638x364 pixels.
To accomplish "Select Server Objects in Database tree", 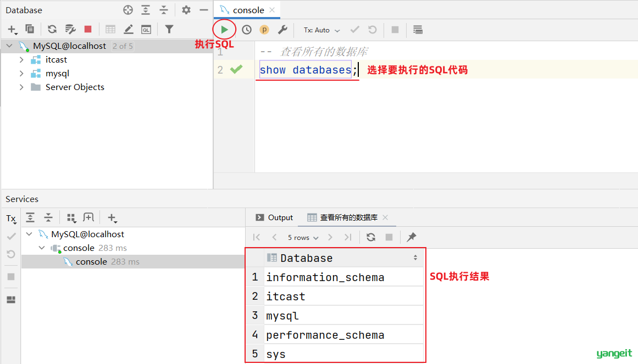I will (75, 87).
